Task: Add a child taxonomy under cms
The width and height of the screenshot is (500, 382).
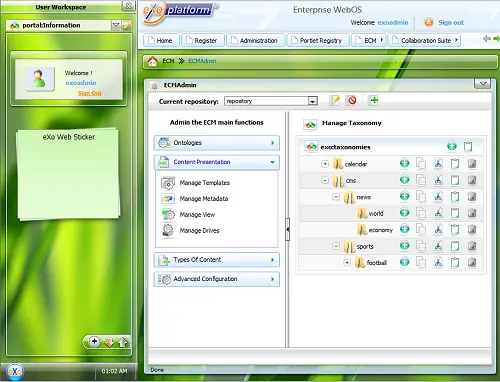Action: (x=405, y=180)
